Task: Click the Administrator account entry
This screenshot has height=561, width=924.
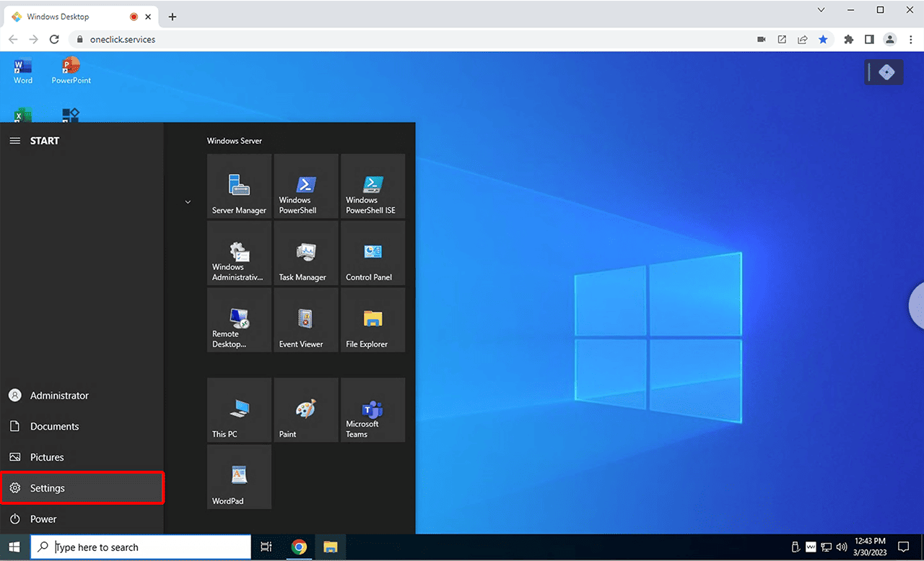Action: (59, 396)
